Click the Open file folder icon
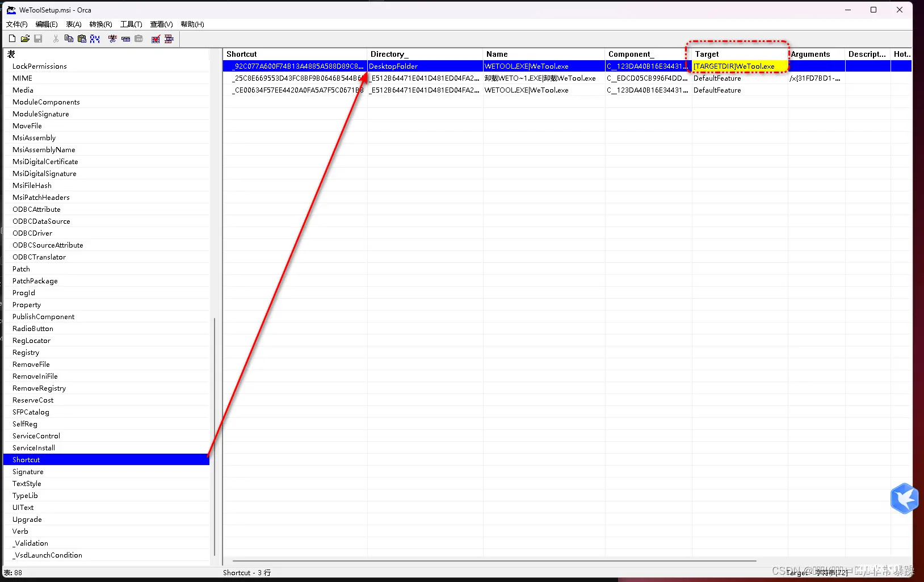The width and height of the screenshot is (924, 582). coord(25,39)
